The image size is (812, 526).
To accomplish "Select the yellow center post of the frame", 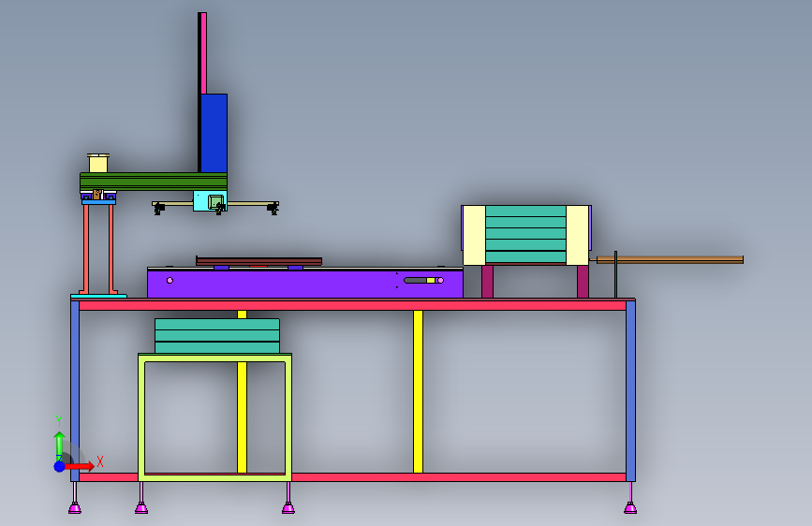I will coord(418,391).
